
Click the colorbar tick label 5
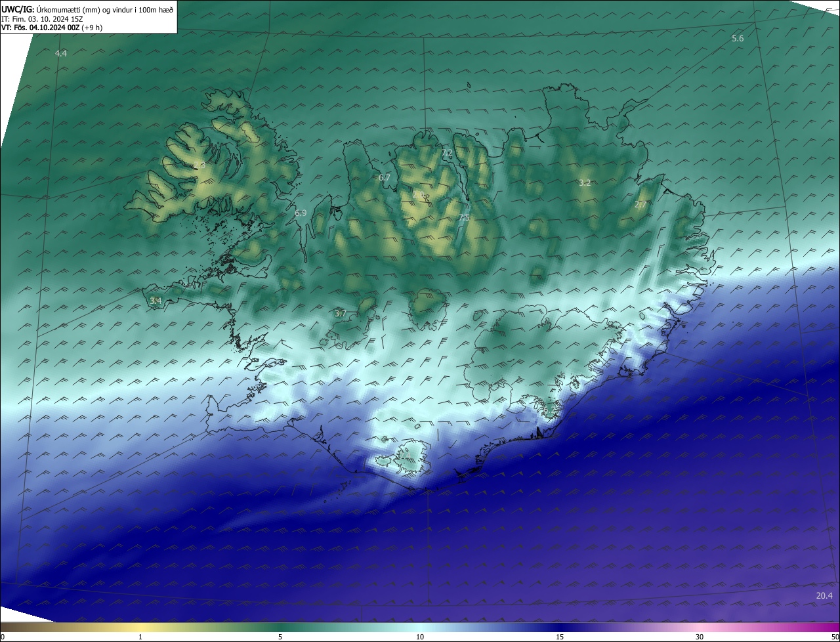[x=280, y=637]
